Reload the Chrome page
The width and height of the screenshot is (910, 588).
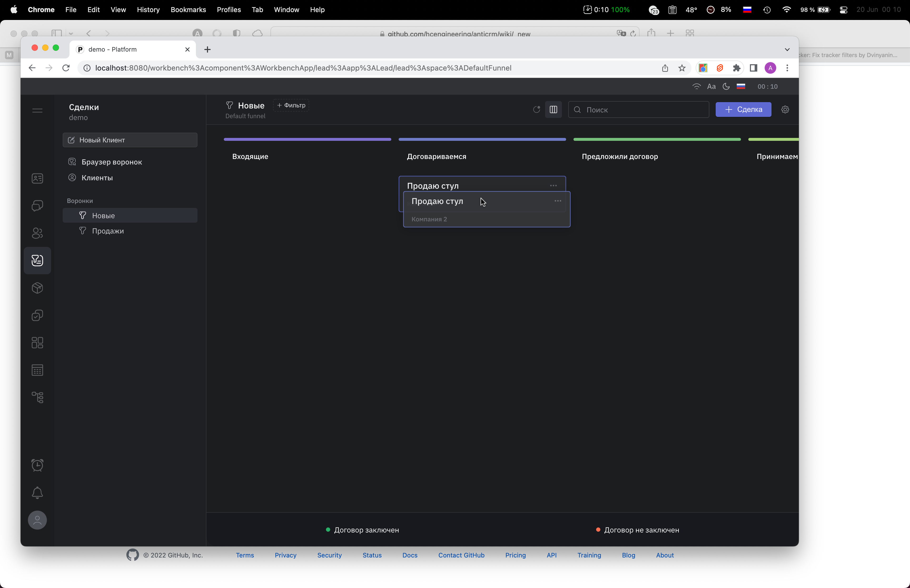[66, 68]
